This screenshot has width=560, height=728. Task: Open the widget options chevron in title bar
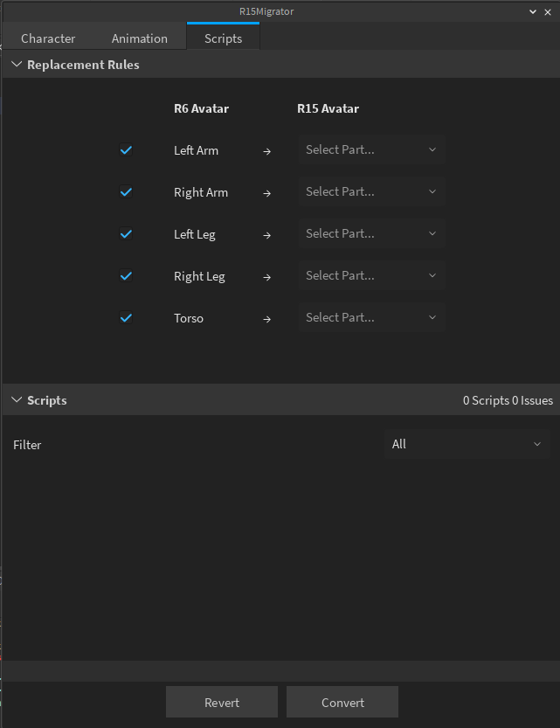(532, 11)
